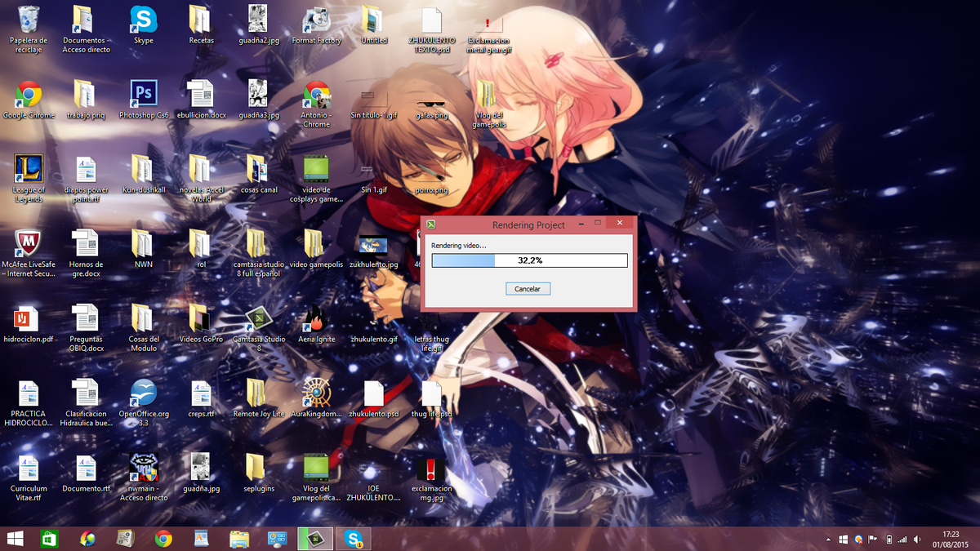Select the Cosas del Modulo folder
This screenshot has height=551, width=980.
click(144, 328)
